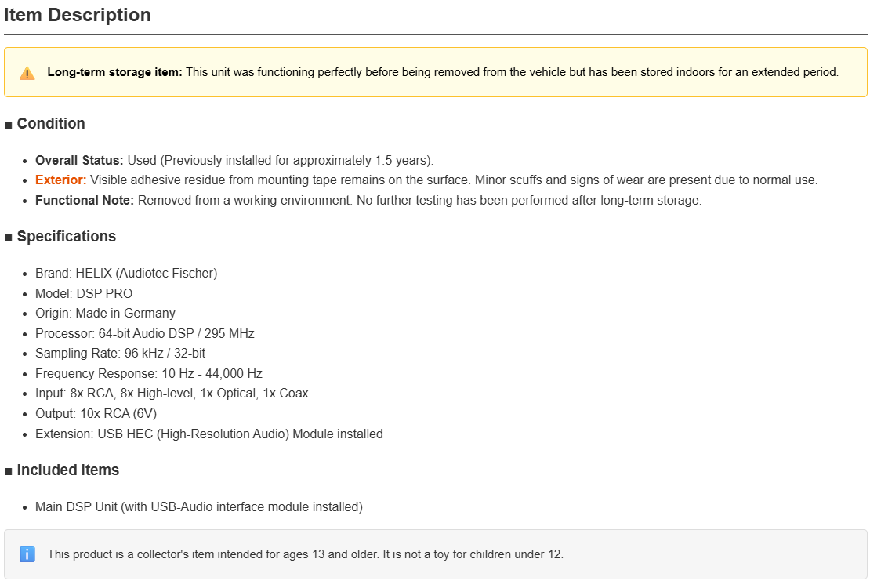Click 'No further testing has been performed' sentence

coord(529,201)
